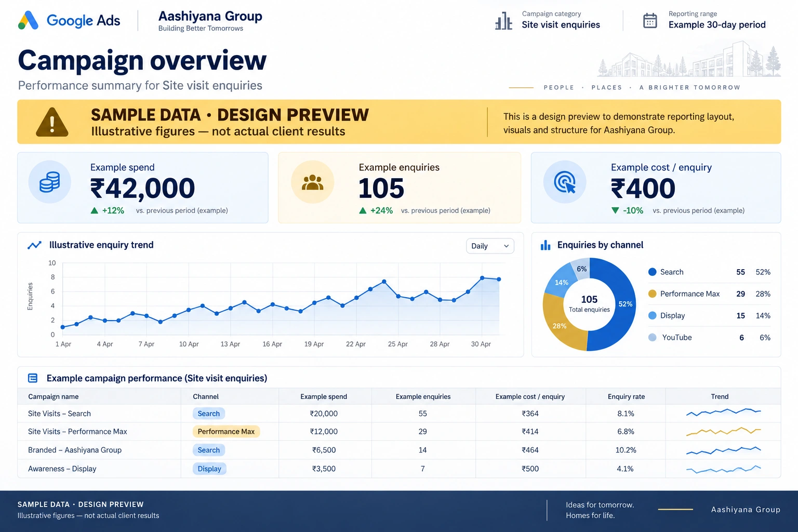Click the trend sparkline for Awareness – Display
This screenshot has width=798, height=532.
coord(724,469)
